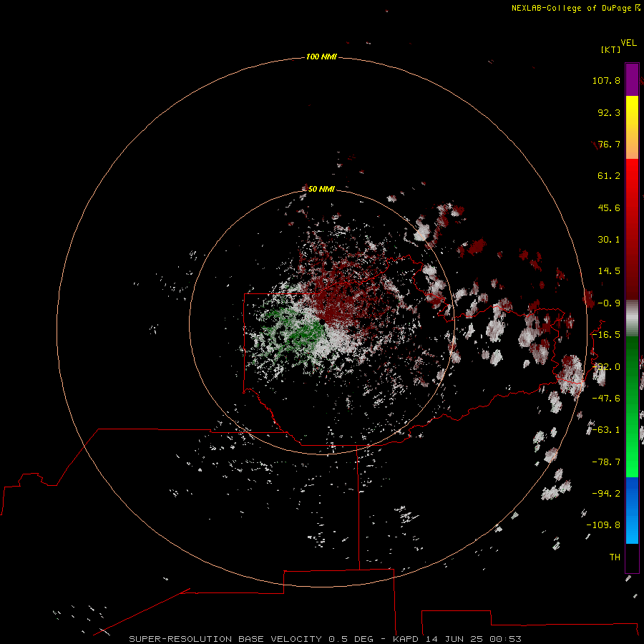Click the -0.9 velocity scale value
This screenshot has width=644, height=644.
click(609, 303)
